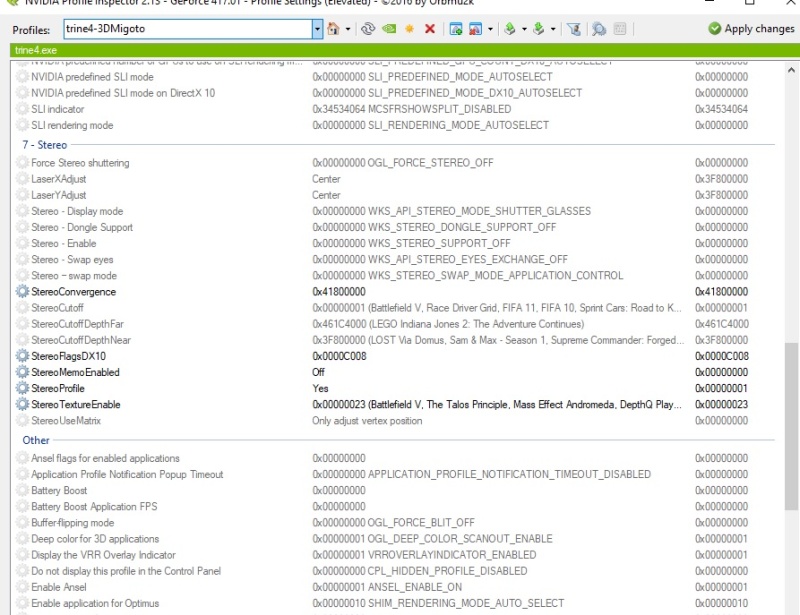Select 'Display the VRR Overlay Indicator' row

tap(392, 555)
